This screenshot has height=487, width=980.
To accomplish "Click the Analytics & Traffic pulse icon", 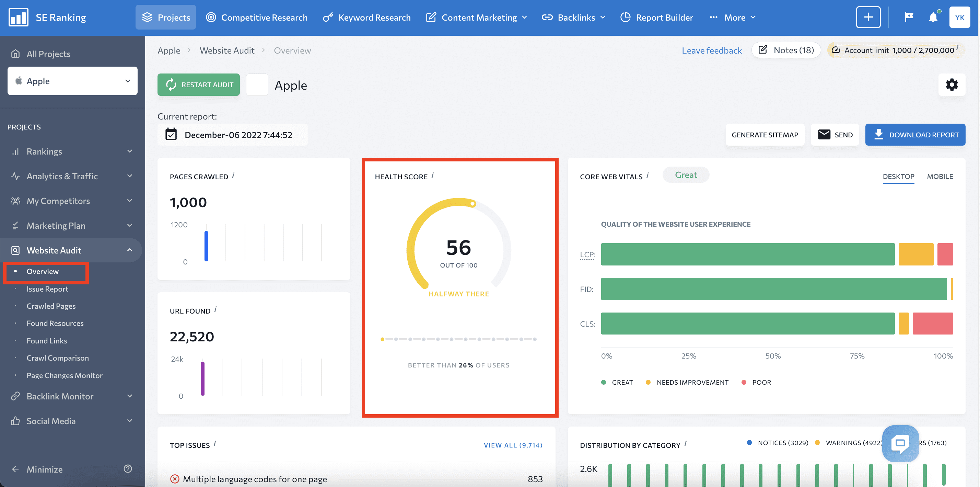I will click(15, 176).
